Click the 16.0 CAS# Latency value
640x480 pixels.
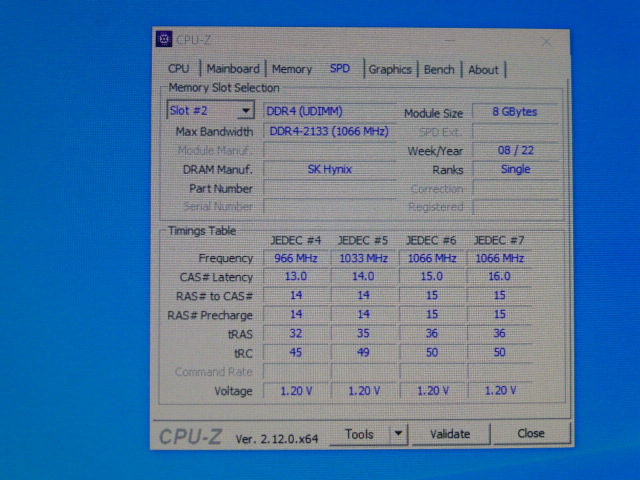(500, 276)
